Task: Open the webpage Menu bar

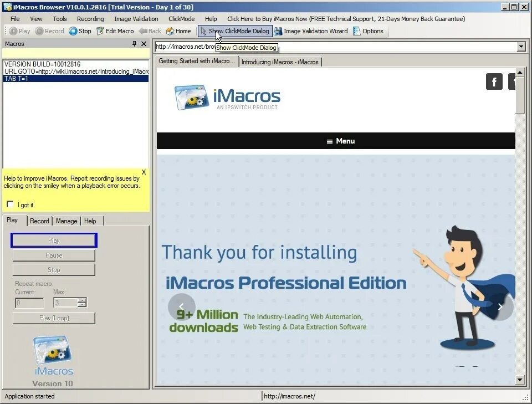Action: [x=336, y=141]
